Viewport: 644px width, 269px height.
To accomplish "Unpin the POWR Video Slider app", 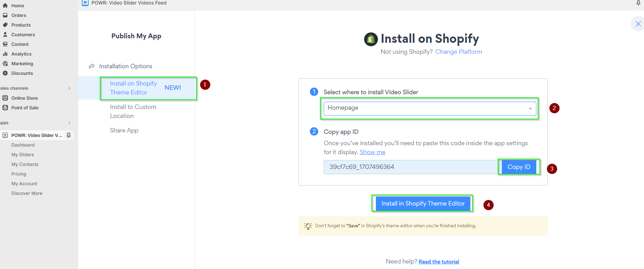I will 69,135.
